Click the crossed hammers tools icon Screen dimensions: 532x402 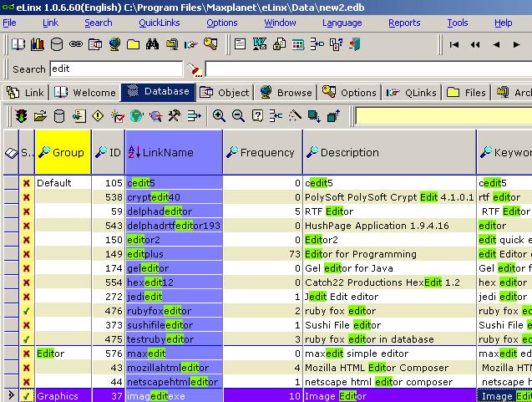(x=175, y=116)
